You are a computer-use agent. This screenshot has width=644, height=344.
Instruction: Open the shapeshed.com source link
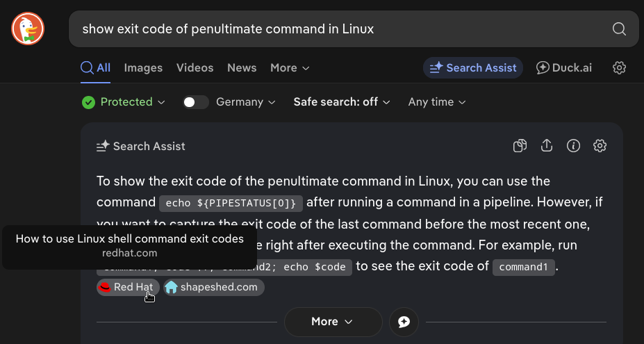[214, 287]
